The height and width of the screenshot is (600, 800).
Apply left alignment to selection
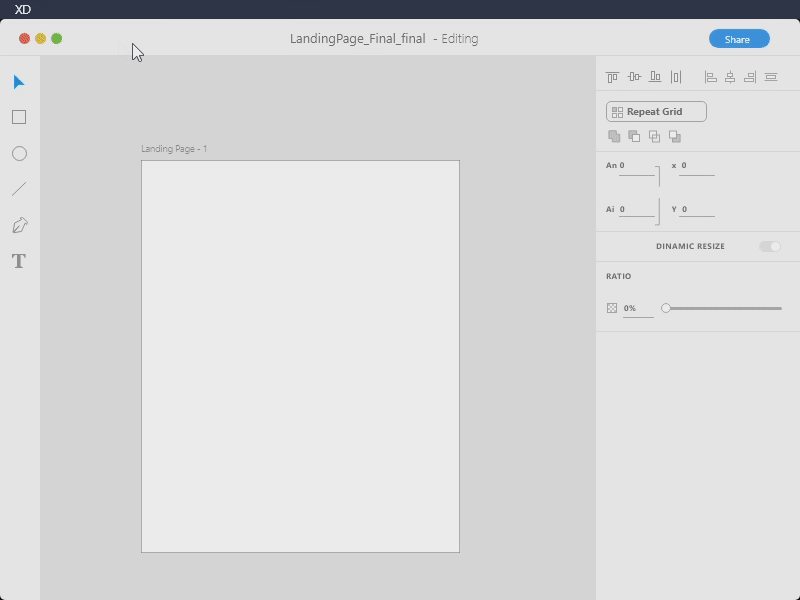(712, 76)
